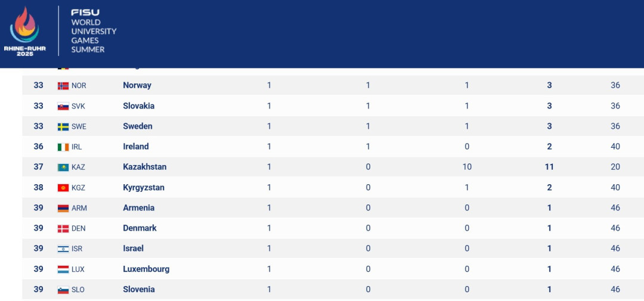Screen dimensions: 644x301
Task: Select the Kyrgyzstan country name
Action: (x=144, y=187)
